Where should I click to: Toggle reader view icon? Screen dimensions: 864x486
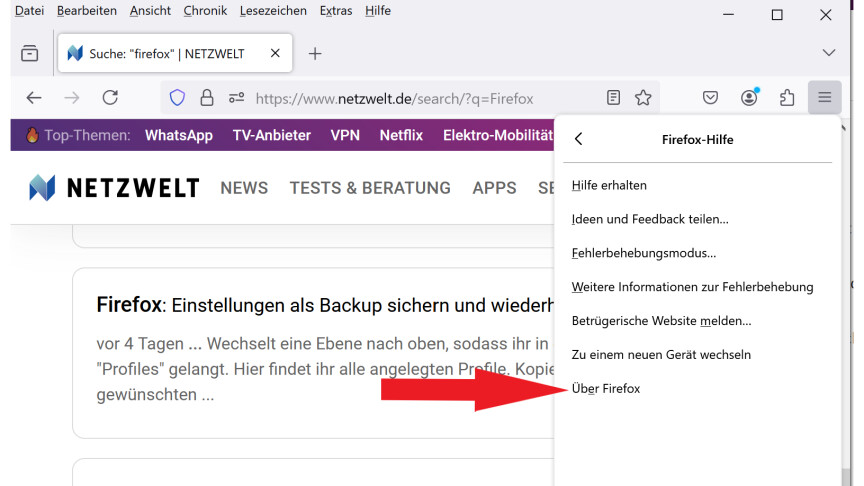click(613, 98)
